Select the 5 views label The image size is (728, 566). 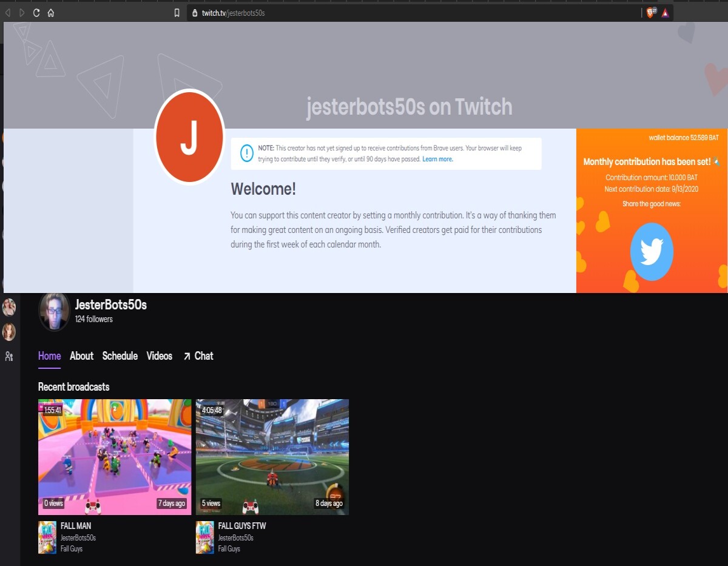click(211, 504)
